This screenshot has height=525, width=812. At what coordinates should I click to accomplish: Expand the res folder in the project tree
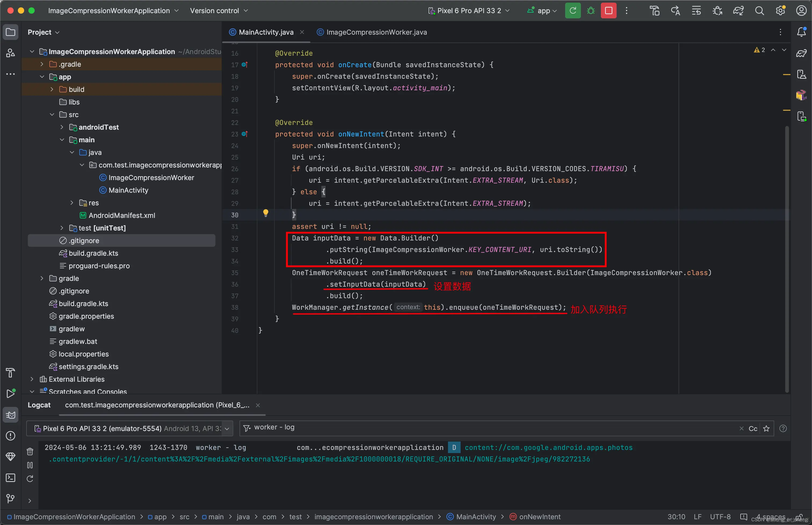point(72,203)
